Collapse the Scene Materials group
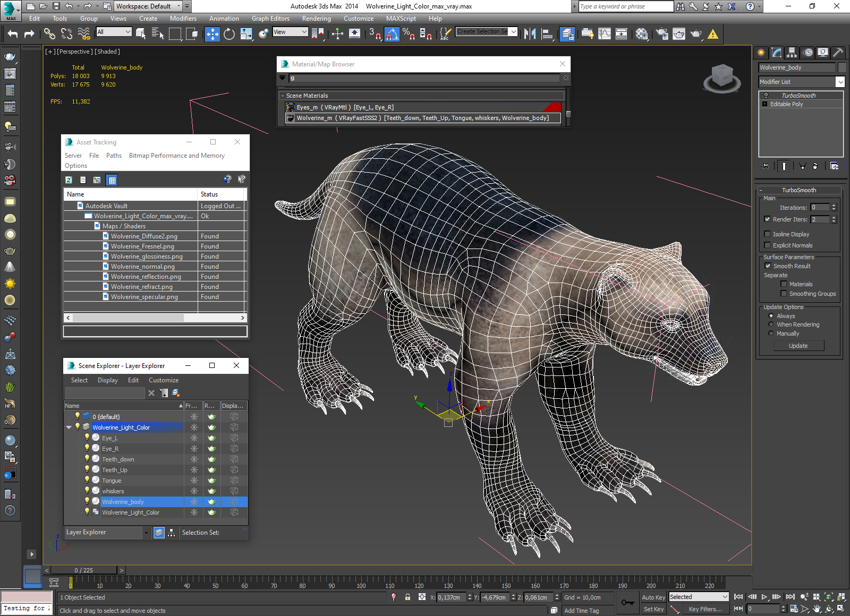This screenshot has height=616, width=850. point(283,96)
